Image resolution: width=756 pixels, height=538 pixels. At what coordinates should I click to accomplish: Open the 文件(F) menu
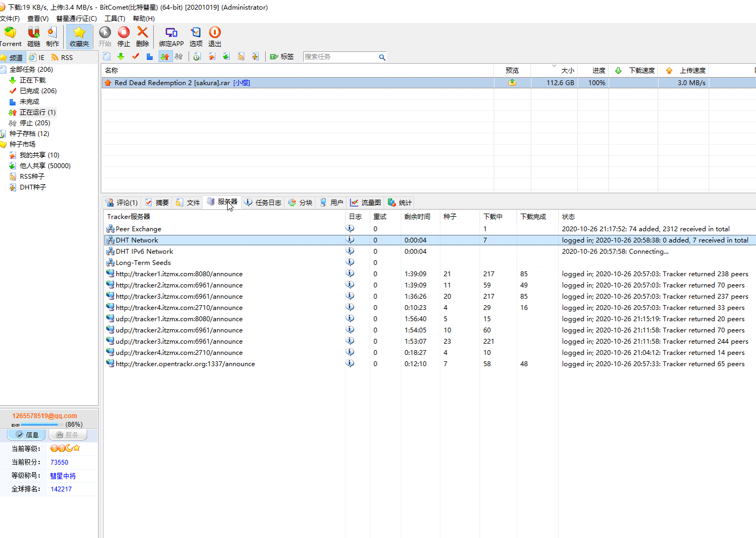tap(10, 18)
